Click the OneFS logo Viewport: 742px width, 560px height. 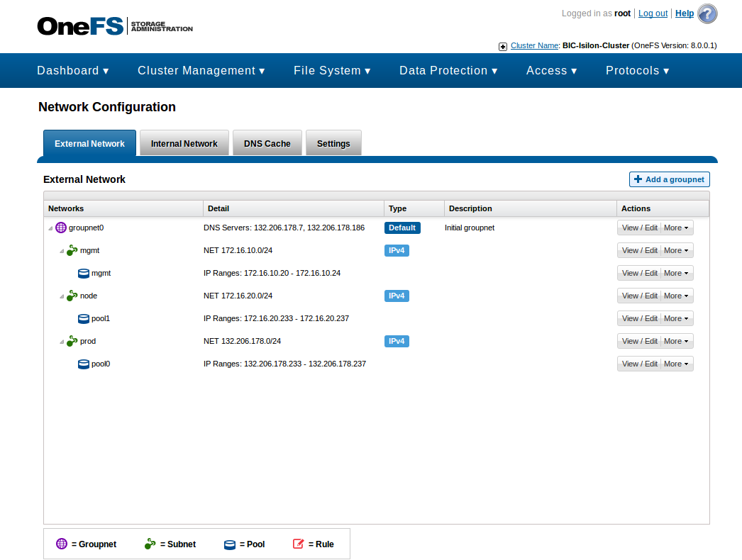115,26
